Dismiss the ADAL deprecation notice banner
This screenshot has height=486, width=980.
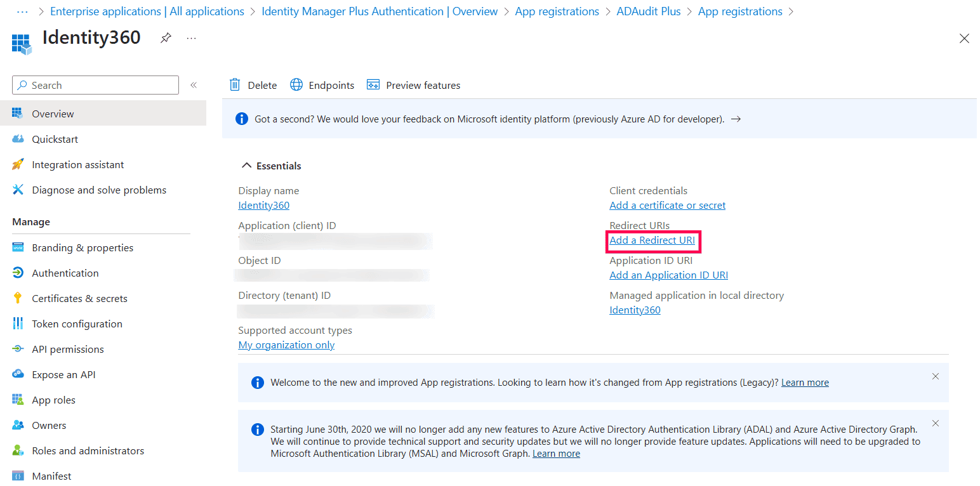[x=935, y=423]
